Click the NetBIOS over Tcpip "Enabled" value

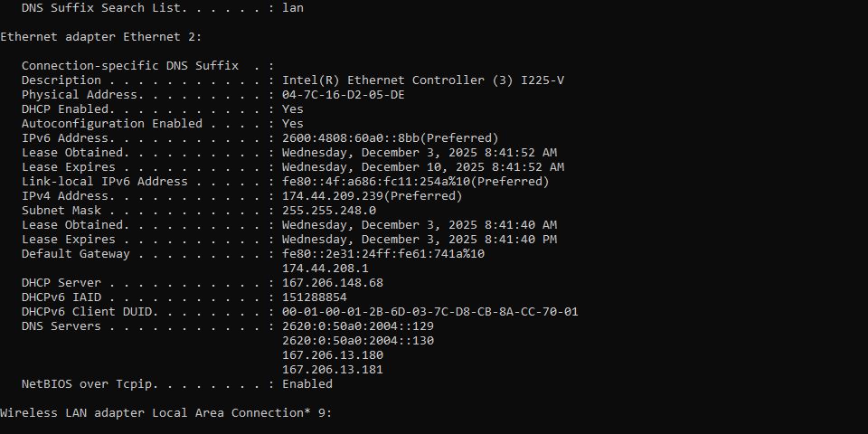[x=307, y=384]
